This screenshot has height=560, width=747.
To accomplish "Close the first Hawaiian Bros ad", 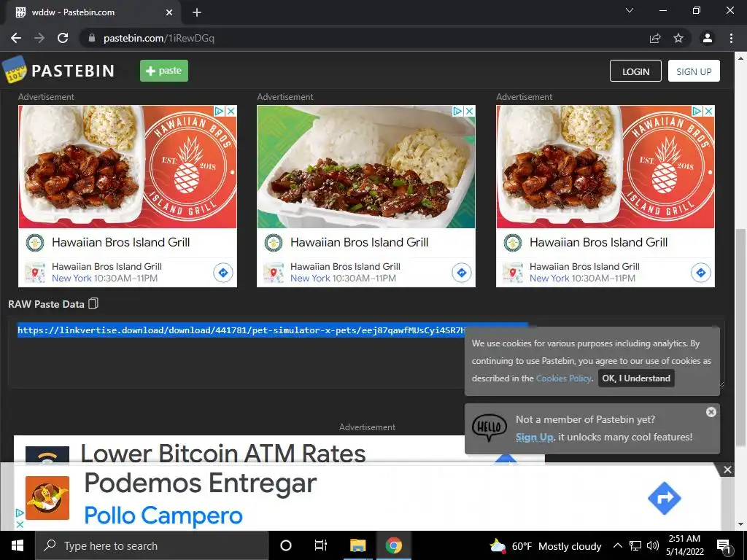I will pyautogui.click(x=231, y=111).
